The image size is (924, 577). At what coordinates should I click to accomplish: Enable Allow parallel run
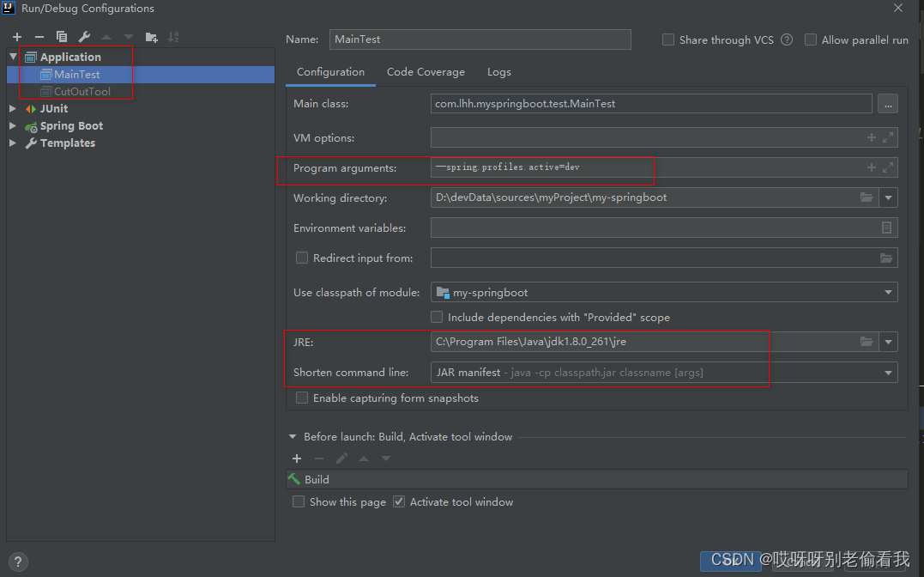pos(811,39)
